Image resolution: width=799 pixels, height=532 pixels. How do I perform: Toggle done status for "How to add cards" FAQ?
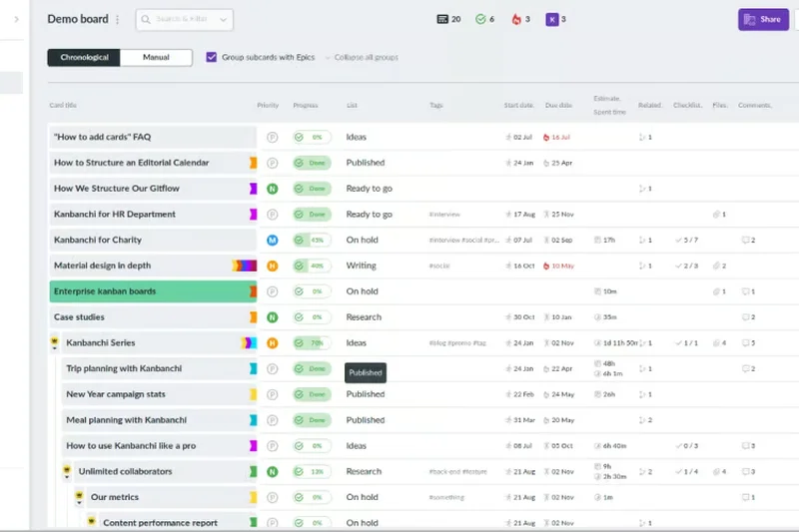coord(299,138)
